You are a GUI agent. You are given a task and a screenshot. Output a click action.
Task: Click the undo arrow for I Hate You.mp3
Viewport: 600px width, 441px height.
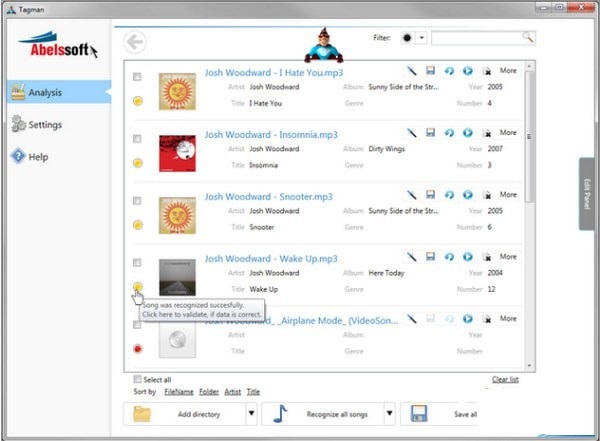(449, 71)
